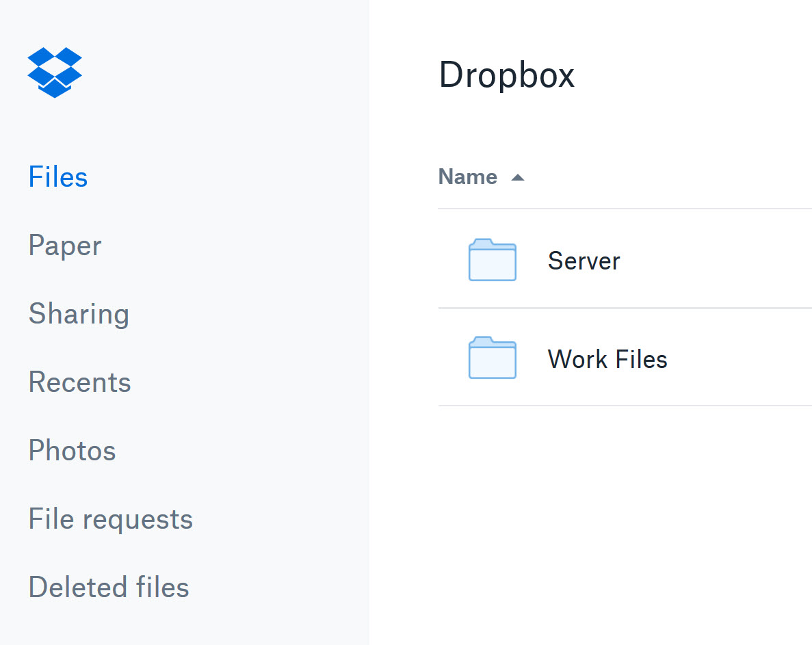
Task: Open the Paper section
Action: tap(64, 245)
